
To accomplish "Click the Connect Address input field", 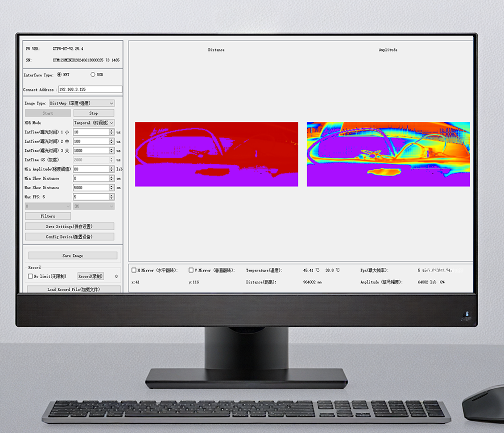I will tap(90, 89).
